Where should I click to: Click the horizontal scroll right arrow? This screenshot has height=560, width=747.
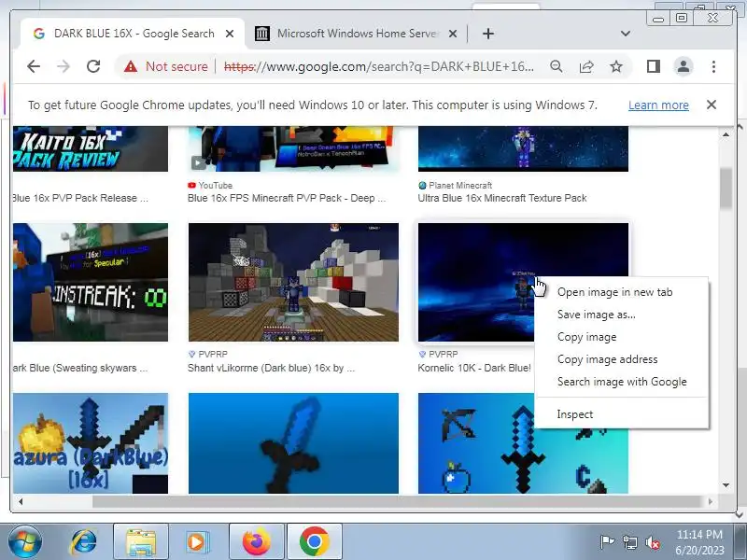point(711,501)
